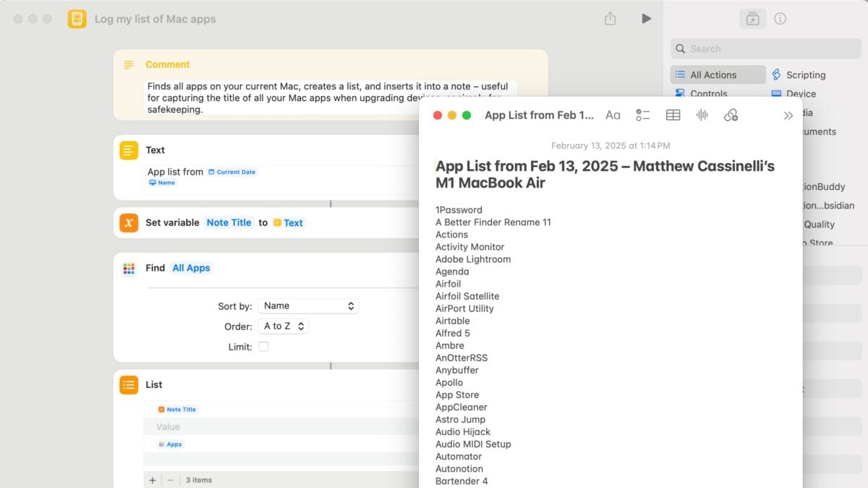Click "Adobe Lightroom" in the note
Viewport: 868px width, 488px height.
pyautogui.click(x=473, y=259)
